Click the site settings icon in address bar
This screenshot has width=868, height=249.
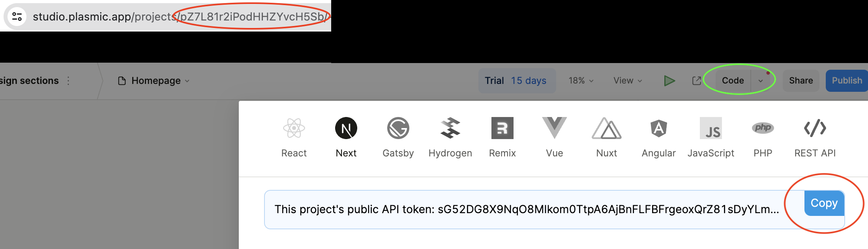coord(17,17)
